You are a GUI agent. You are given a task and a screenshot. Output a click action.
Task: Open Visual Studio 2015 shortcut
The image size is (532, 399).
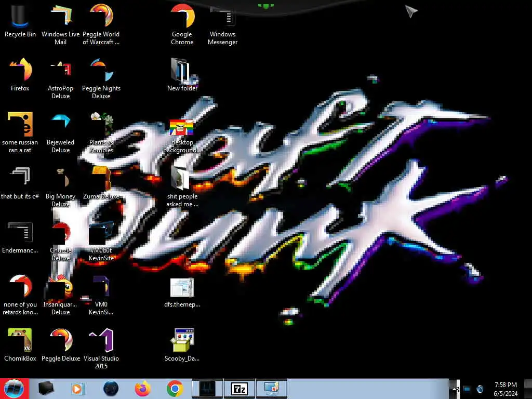[x=101, y=349]
